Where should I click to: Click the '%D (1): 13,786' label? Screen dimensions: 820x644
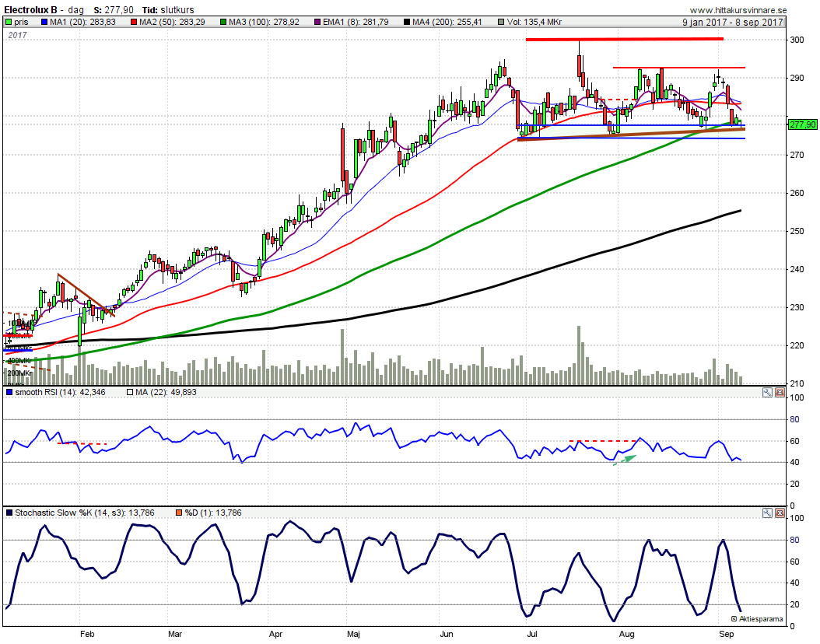point(213,513)
